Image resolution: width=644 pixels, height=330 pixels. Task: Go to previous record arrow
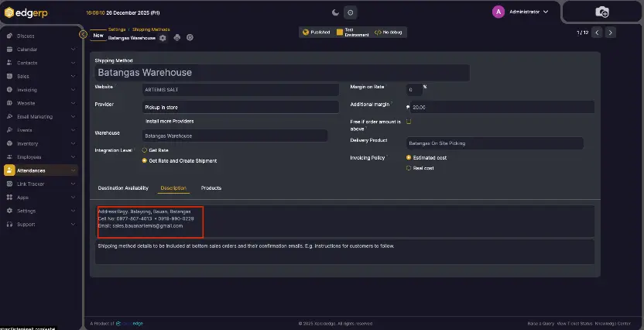pos(597,33)
